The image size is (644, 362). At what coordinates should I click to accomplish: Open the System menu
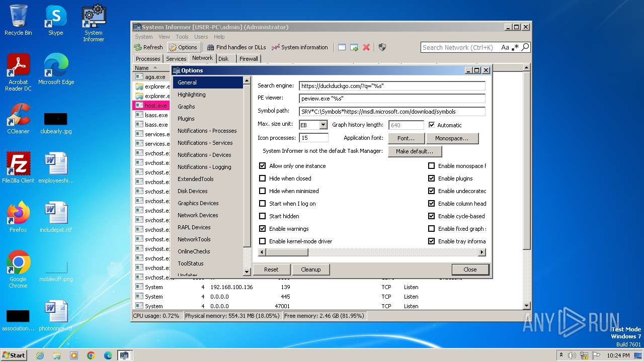[143, 37]
